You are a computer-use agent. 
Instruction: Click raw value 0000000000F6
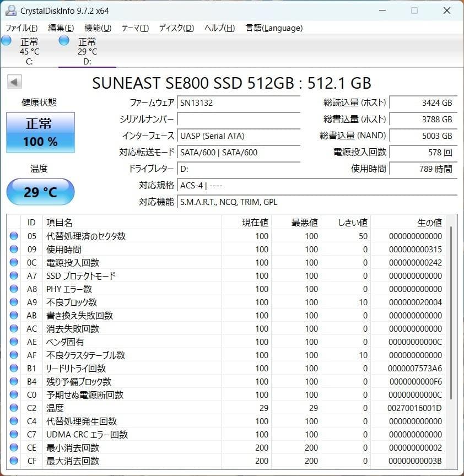pyautogui.click(x=416, y=381)
